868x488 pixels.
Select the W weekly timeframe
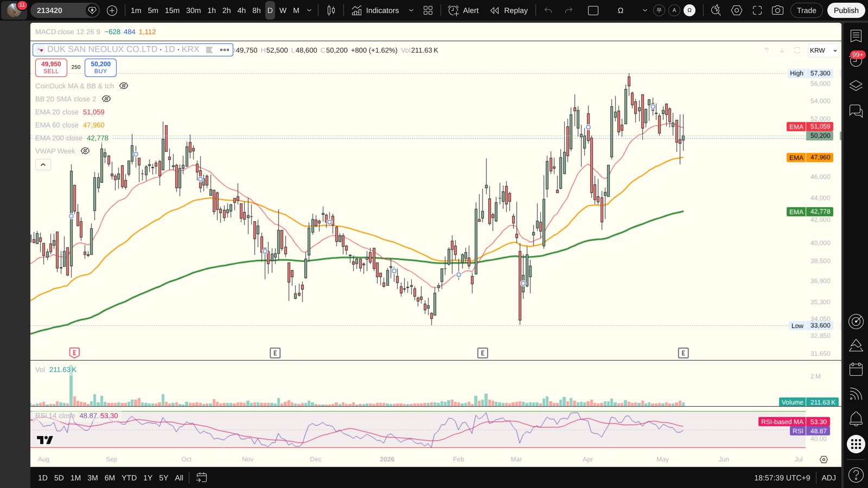point(283,10)
